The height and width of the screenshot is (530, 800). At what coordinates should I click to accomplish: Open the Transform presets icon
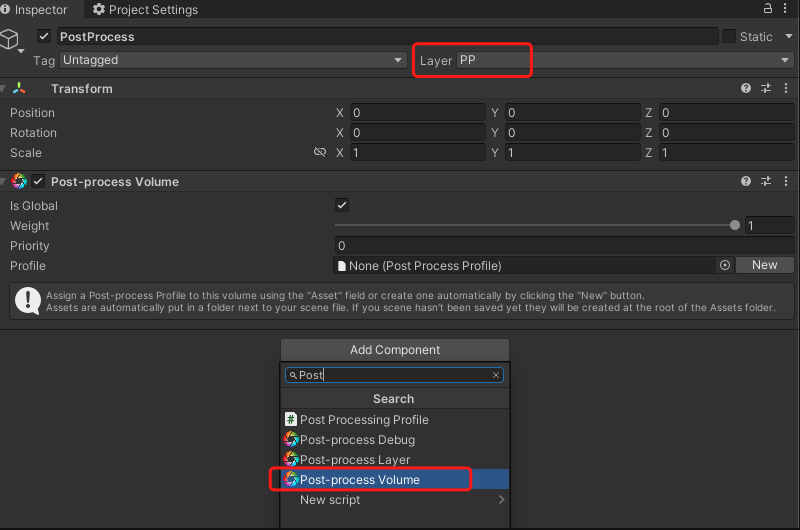tap(766, 89)
